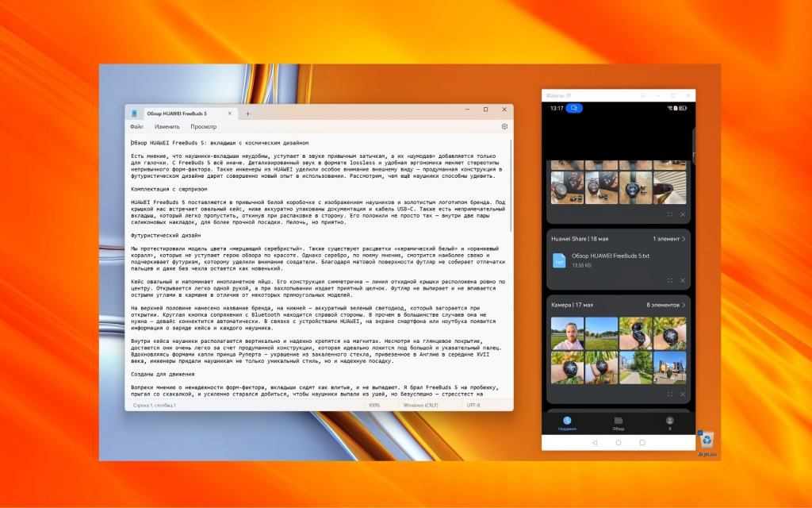The image size is (812, 508).
Task: Minimize the Notepad window
Action: [x=467, y=110]
